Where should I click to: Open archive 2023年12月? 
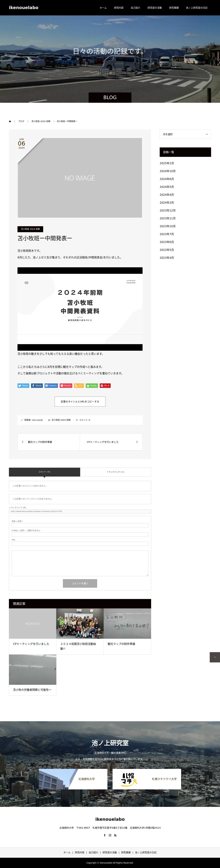pos(167,211)
